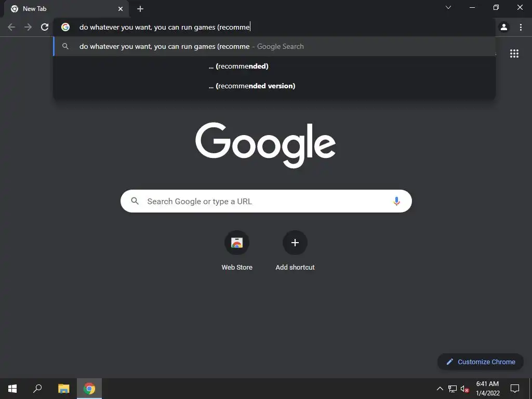Click the network status tray icon
This screenshot has height=399, width=532.
(453, 389)
